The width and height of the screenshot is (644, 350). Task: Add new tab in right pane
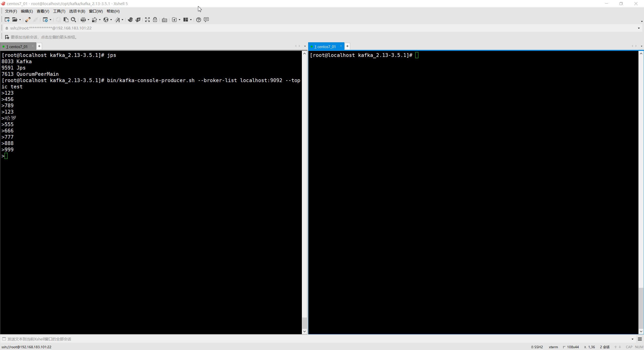click(347, 46)
